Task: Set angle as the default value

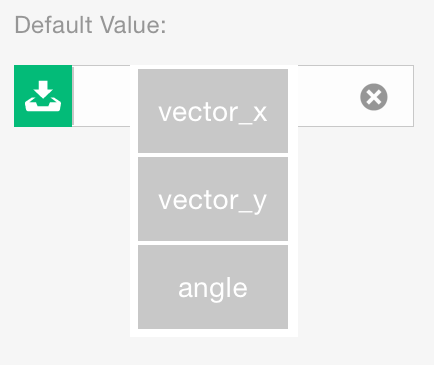Action: pos(213,287)
